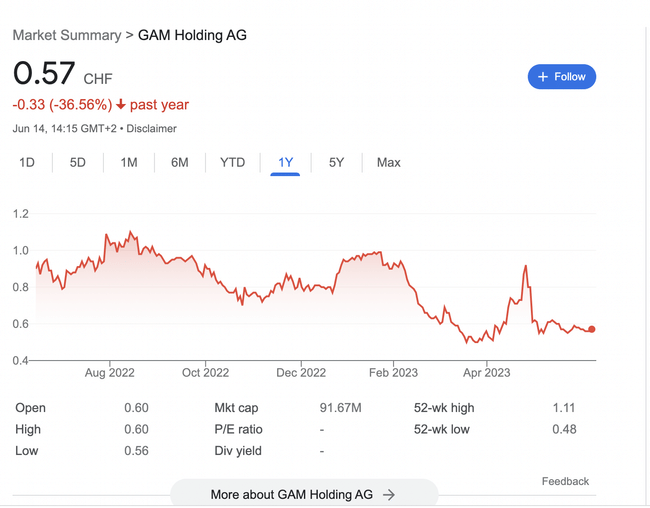Click the Feedback link
650x508 pixels.
[x=565, y=481]
